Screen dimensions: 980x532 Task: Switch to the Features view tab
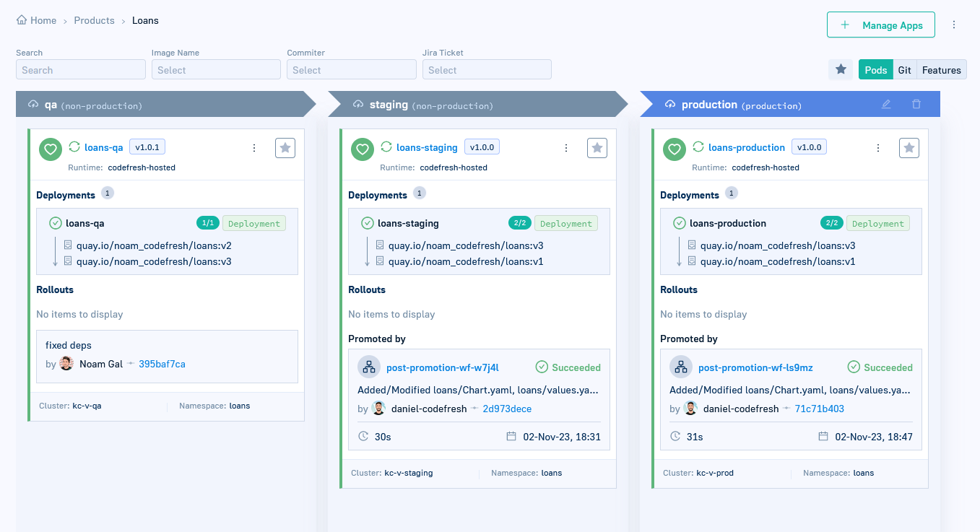[941, 70]
